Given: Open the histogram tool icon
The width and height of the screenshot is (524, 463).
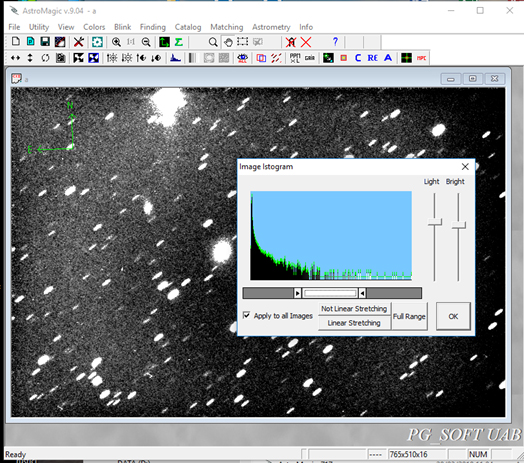Looking at the screenshot, I should pyautogui.click(x=175, y=58).
